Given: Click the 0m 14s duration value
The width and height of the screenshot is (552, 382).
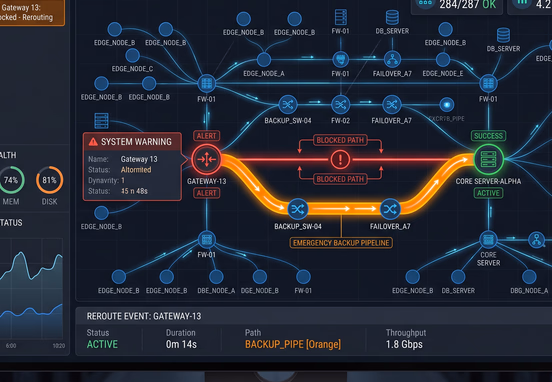Looking at the screenshot, I should (x=181, y=344).
